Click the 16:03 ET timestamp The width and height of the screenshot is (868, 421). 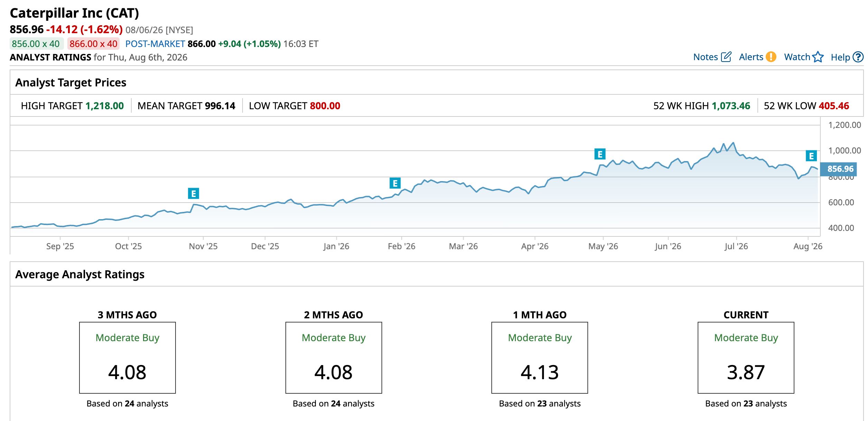(x=301, y=44)
